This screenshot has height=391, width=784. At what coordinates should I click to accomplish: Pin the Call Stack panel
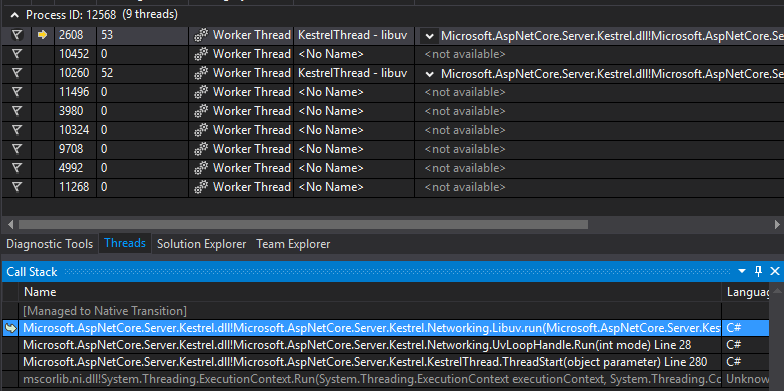(758, 271)
